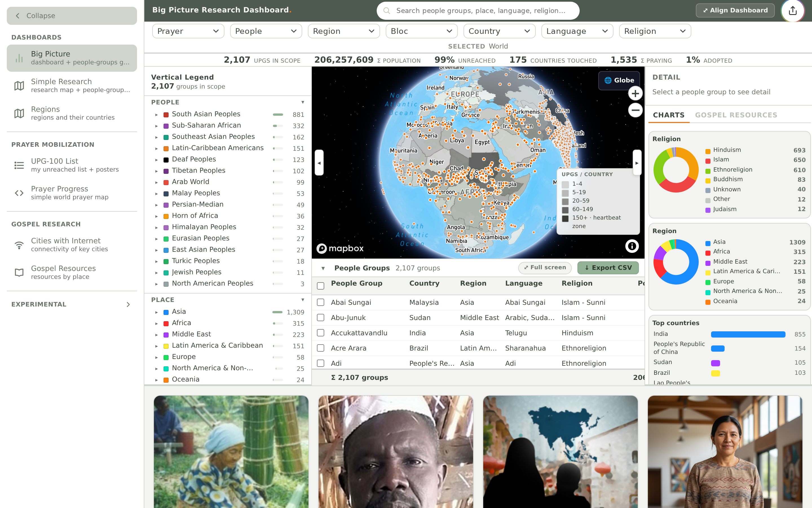Click the Big Picture bar-chart icon
The width and height of the screenshot is (812, 508).
coord(19,58)
